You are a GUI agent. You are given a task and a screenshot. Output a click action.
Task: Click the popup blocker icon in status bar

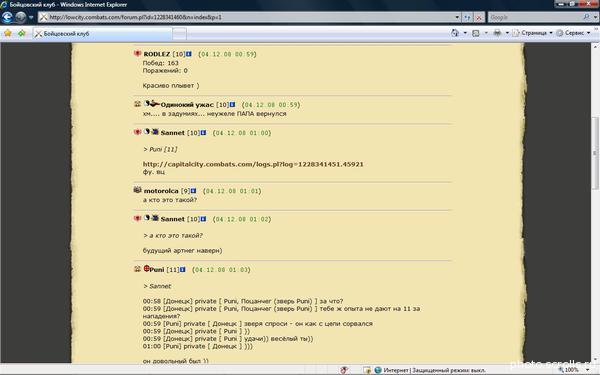pos(344,370)
